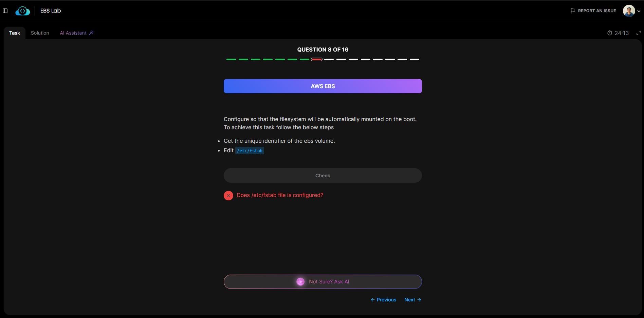Click the 24:13 timer value
Image resolution: width=644 pixels, height=318 pixels.
tap(622, 33)
